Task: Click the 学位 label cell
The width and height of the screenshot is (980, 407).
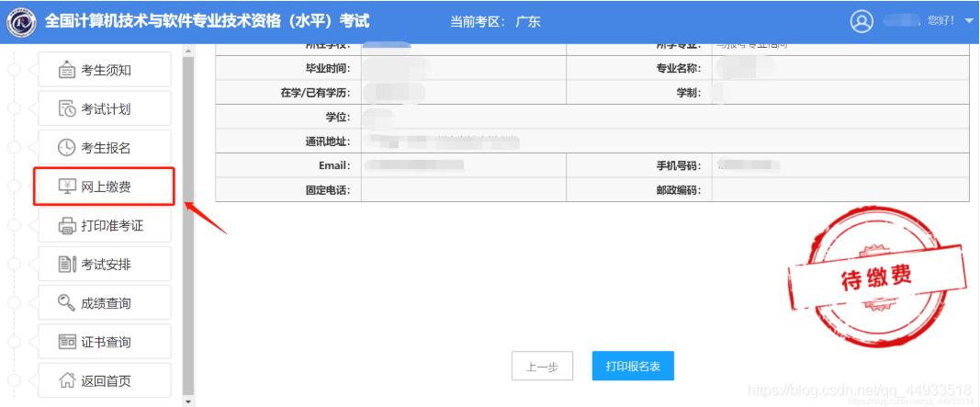Action: click(288, 117)
